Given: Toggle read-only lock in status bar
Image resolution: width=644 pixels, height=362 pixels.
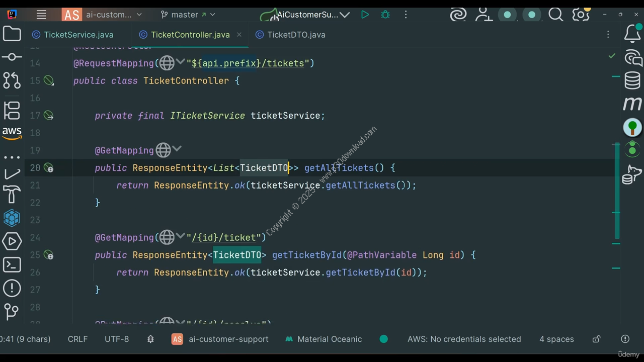Looking at the screenshot, I should [x=596, y=339].
